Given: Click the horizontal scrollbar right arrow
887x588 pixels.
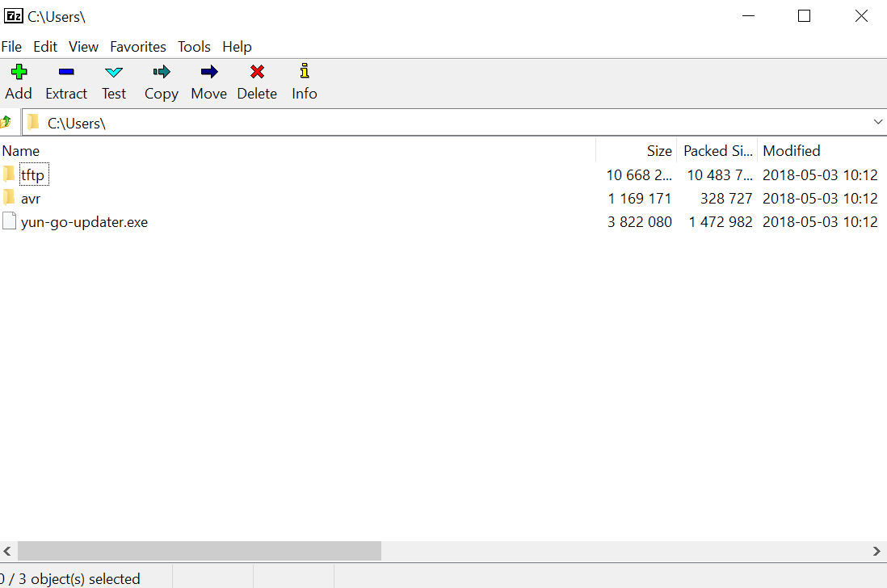Looking at the screenshot, I should coord(876,551).
